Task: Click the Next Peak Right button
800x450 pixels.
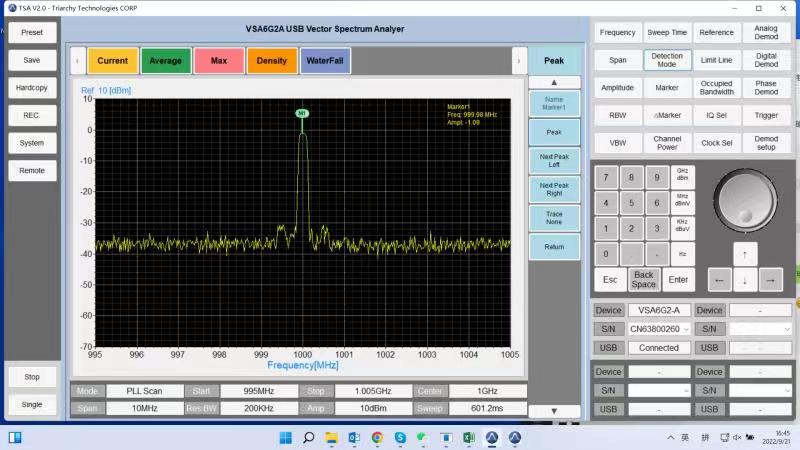Action: 554,188
